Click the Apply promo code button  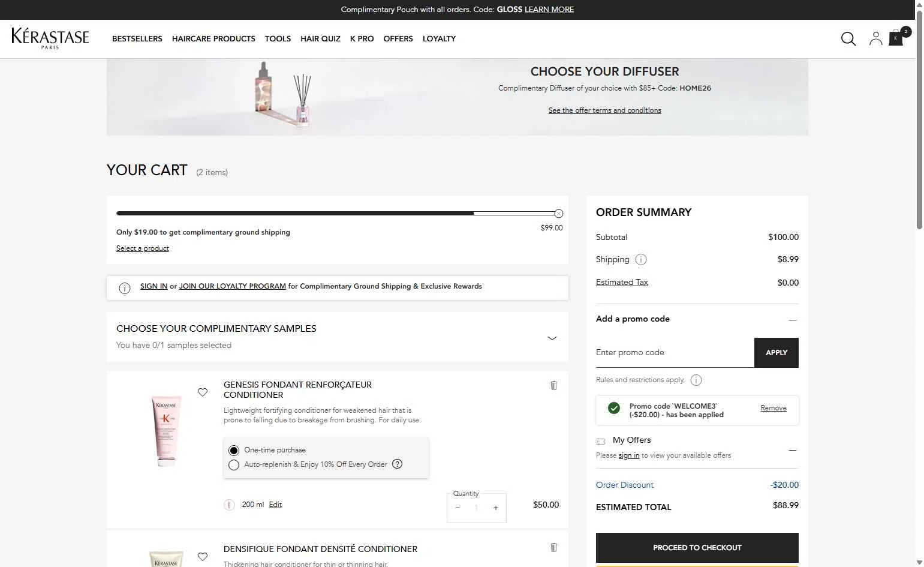[776, 353]
